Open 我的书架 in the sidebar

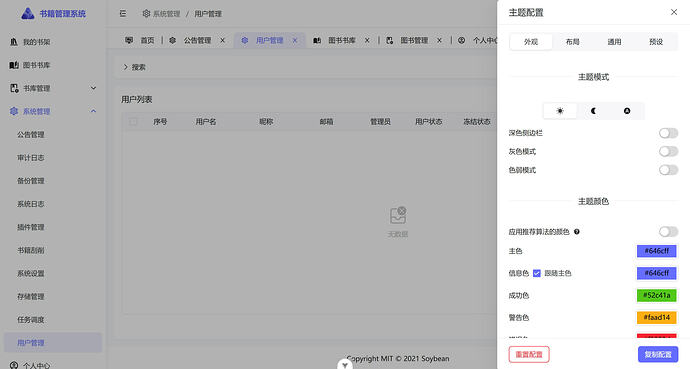click(53, 42)
